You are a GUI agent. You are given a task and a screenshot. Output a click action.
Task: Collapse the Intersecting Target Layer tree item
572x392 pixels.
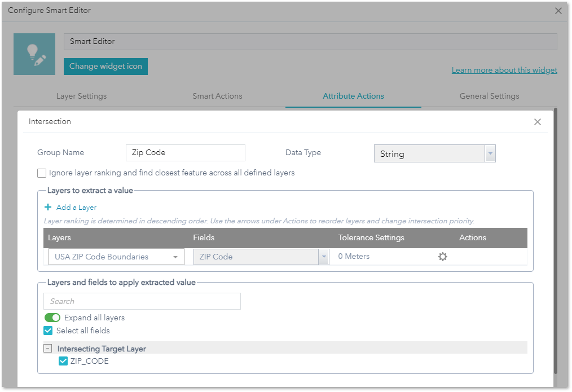[x=47, y=348]
